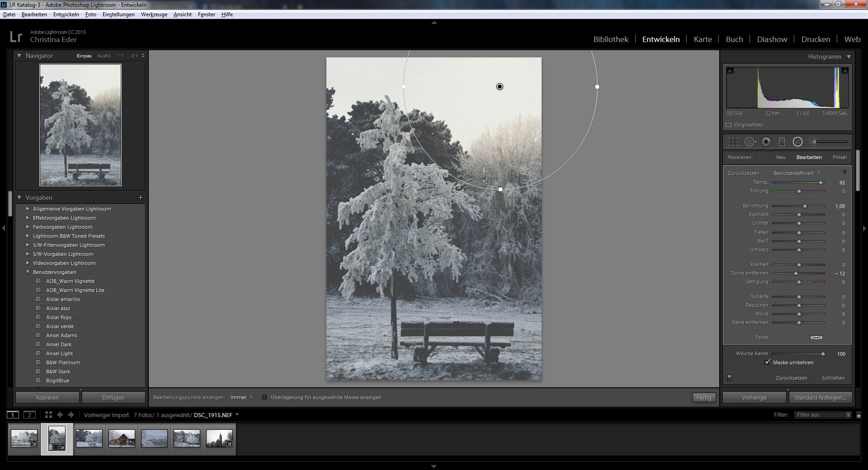Open the Werkzeuge menu

(x=154, y=14)
